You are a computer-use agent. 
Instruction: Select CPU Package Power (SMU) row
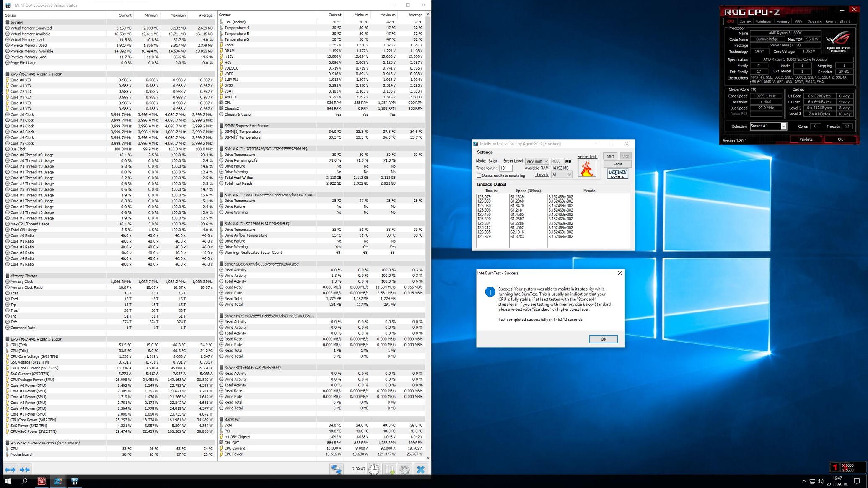(x=110, y=380)
